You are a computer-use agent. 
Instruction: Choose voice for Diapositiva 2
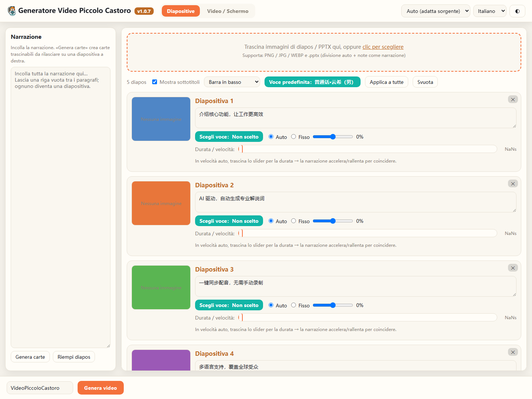(229, 221)
